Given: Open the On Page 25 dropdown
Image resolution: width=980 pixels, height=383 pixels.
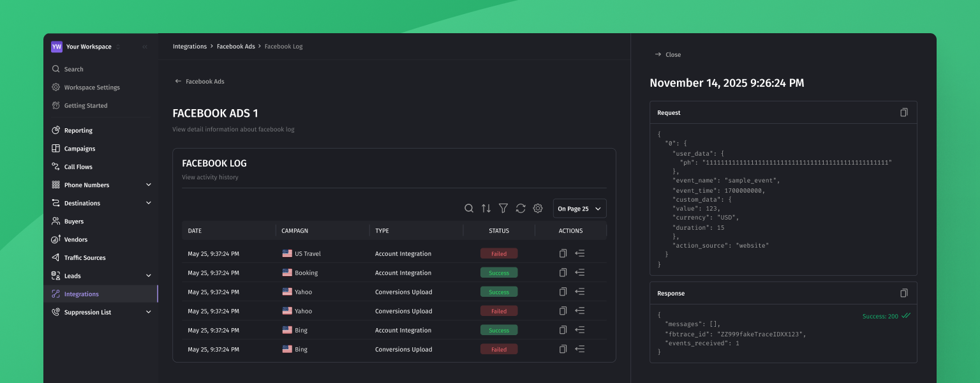Looking at the screenshot, I should [579, 209].
